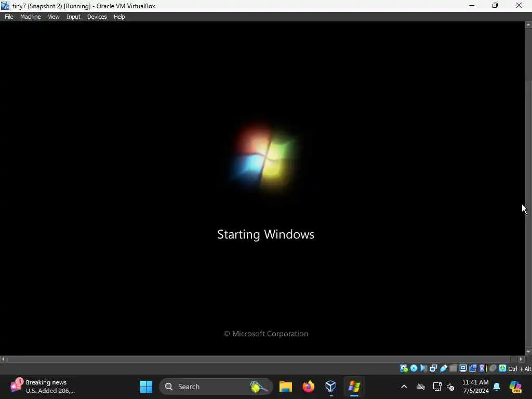
Task: Minimize the VirtualBox window
Action: pyautogui.click(x=472, y=6)
